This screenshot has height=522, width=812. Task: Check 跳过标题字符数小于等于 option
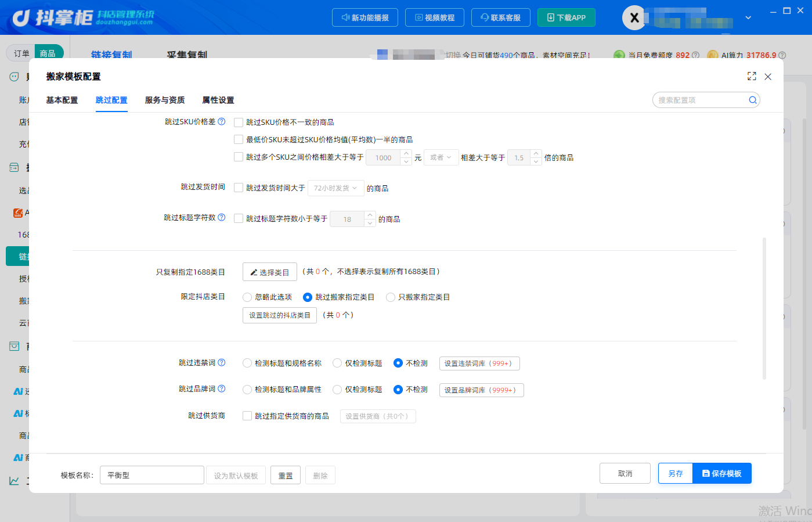click(x=239, y=218)
